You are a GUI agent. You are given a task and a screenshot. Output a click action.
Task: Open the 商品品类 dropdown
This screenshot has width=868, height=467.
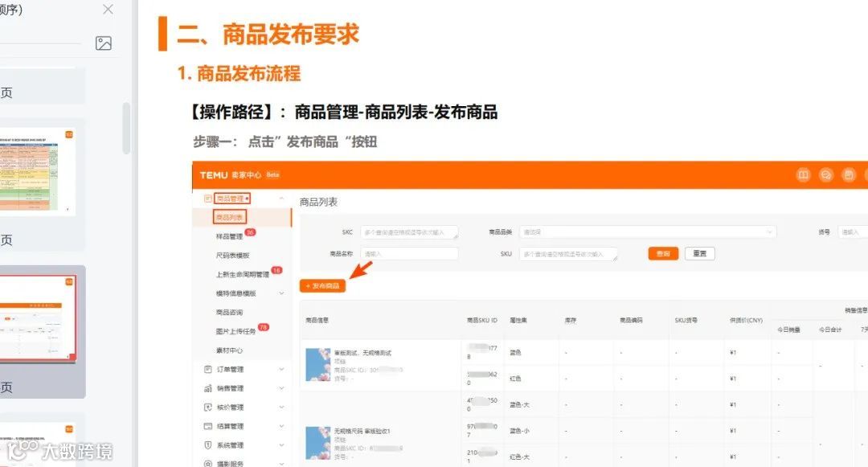coord(648,232)
